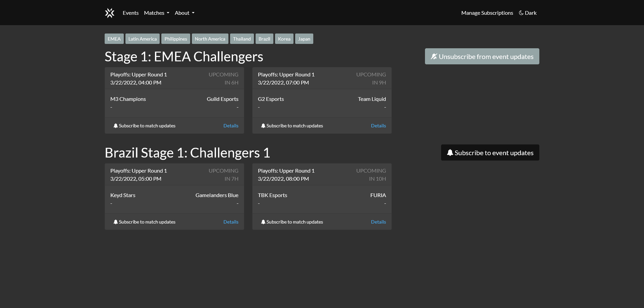This screenshot has width=644, height=308.
Task: Click the FURIA team name
Action: point(378,195)
